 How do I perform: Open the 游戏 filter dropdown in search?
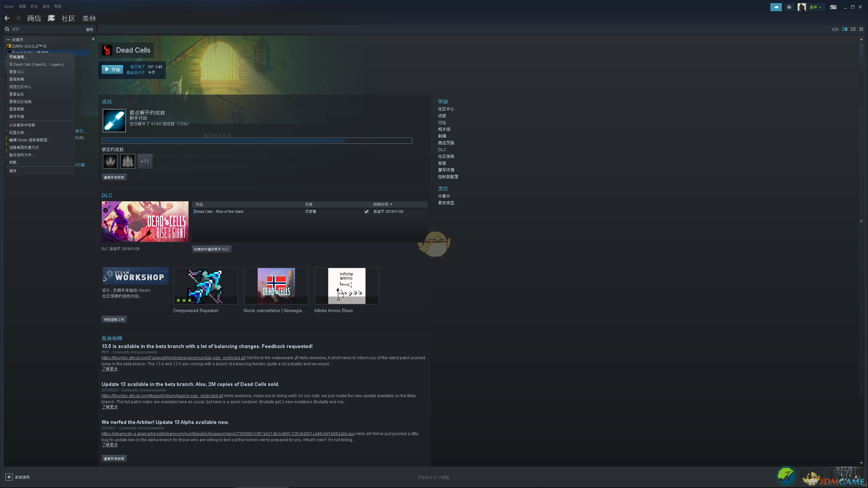tap(90, 29)
